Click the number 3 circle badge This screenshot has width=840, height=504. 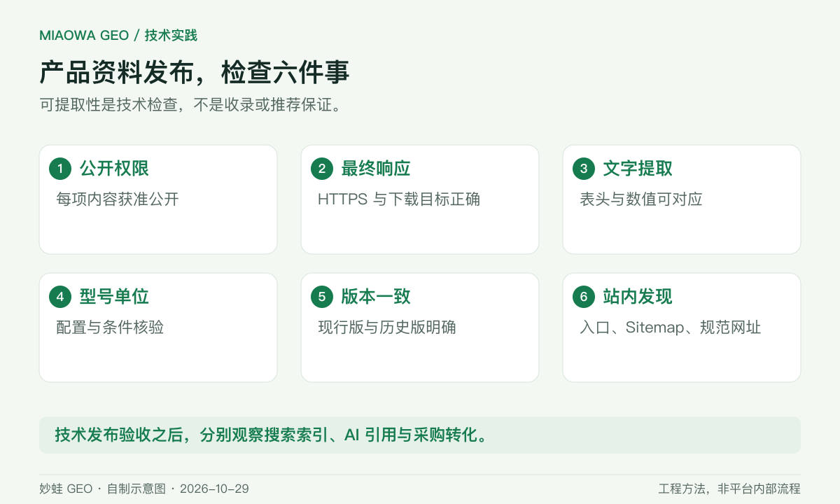coord(584,169)
